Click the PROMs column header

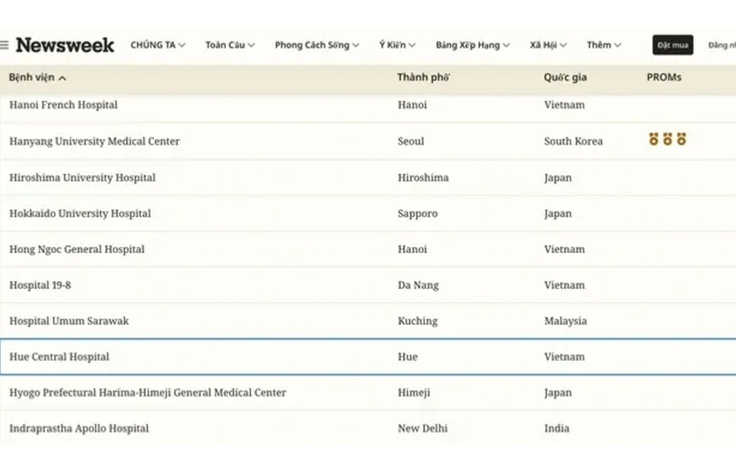[664, 77]
